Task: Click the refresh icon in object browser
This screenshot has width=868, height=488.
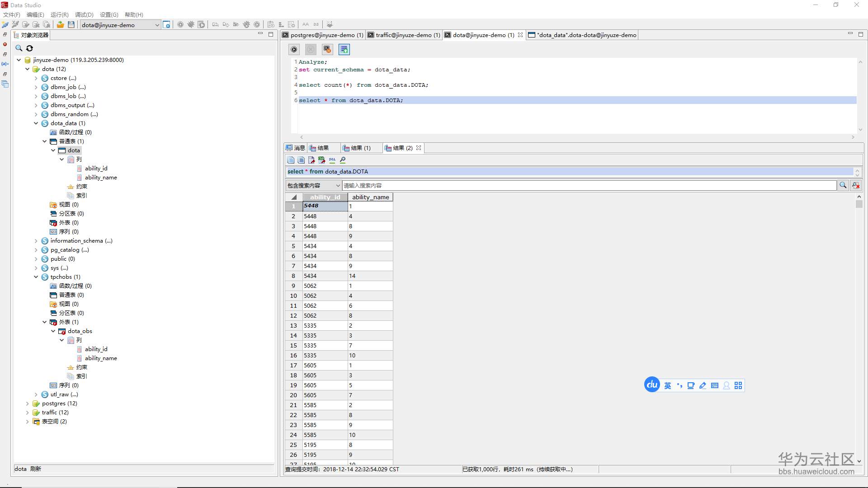Action: [x=29, y=48]
